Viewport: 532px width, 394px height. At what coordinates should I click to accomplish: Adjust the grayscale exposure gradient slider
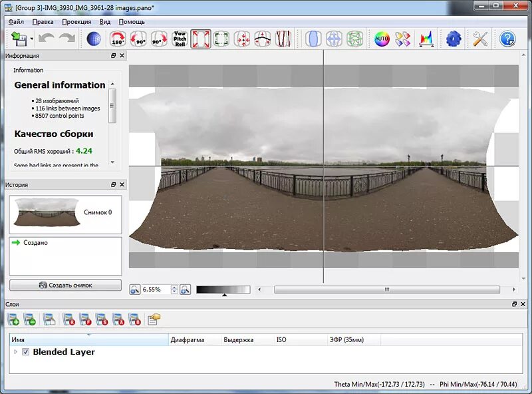click(x=223, y=290)
